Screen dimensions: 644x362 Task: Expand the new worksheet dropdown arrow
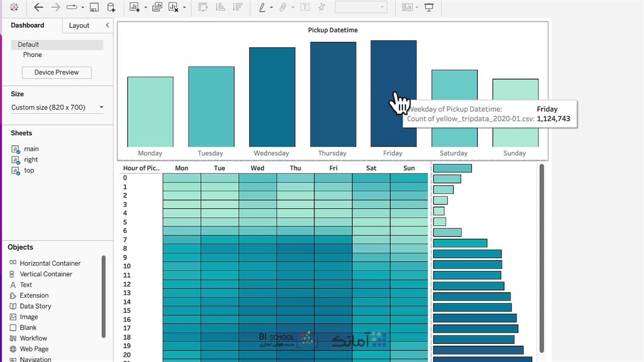[x=145, y=8]
